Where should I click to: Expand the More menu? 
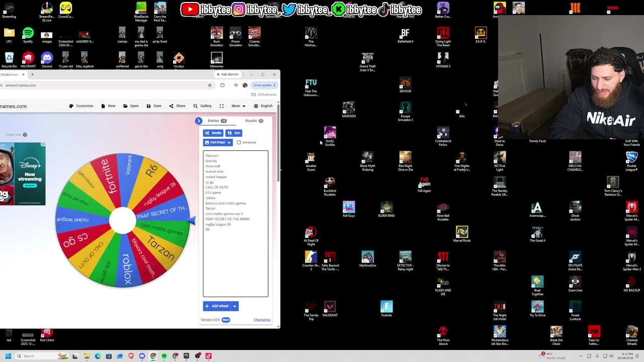coord(238,106)
